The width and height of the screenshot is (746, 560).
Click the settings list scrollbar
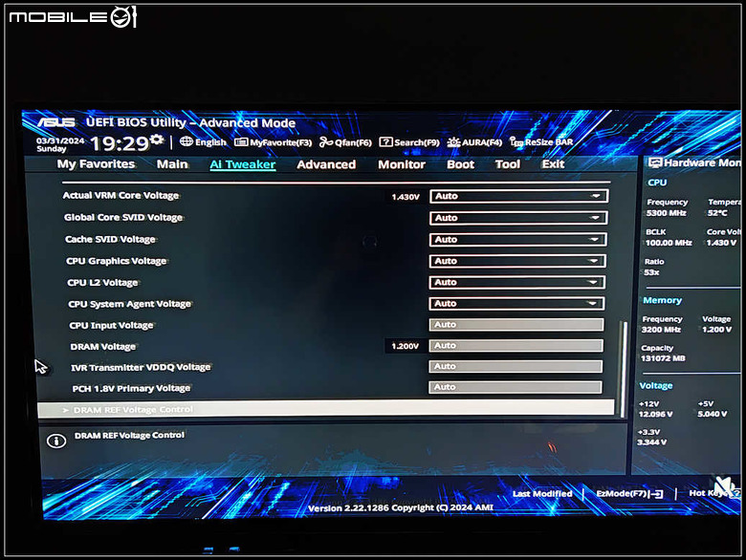click(x=624, y=370)
